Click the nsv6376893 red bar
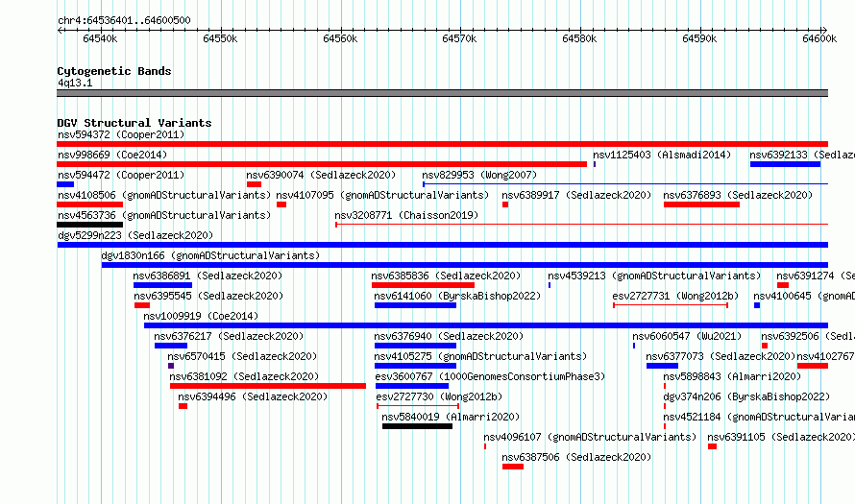 (x=702, y=204)
